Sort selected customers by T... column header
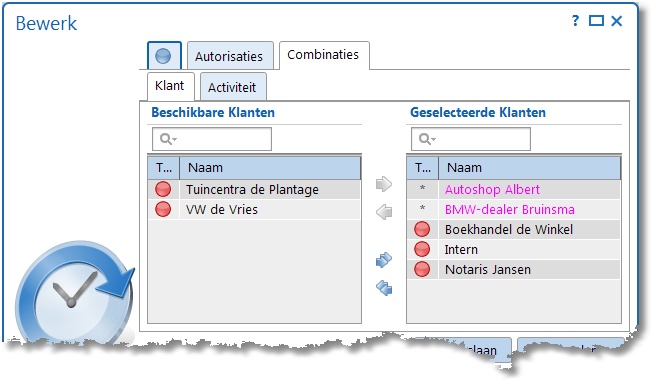653x383 pixels. [422, 168]
